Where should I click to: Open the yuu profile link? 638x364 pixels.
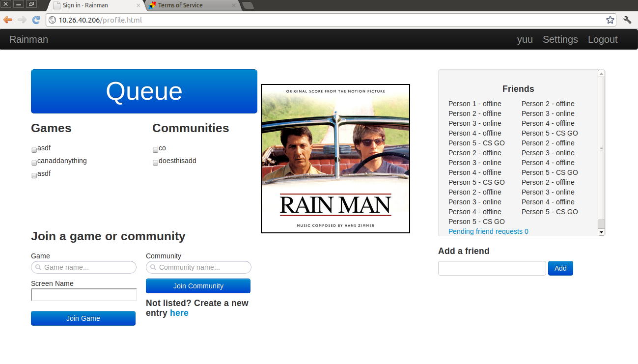point(525,39)
